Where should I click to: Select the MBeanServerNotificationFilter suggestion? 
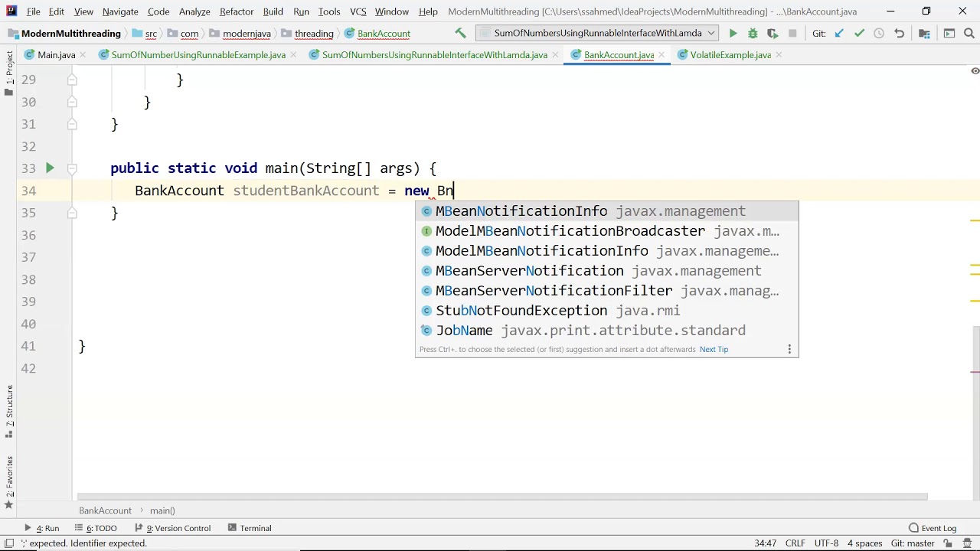(x=607, y=291)
